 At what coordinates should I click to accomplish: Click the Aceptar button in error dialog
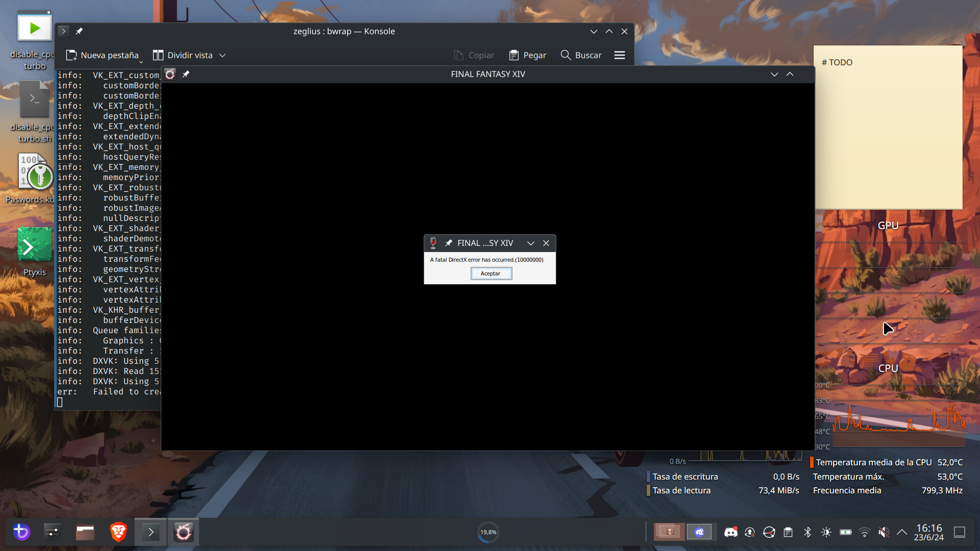(x=491, y=273)
